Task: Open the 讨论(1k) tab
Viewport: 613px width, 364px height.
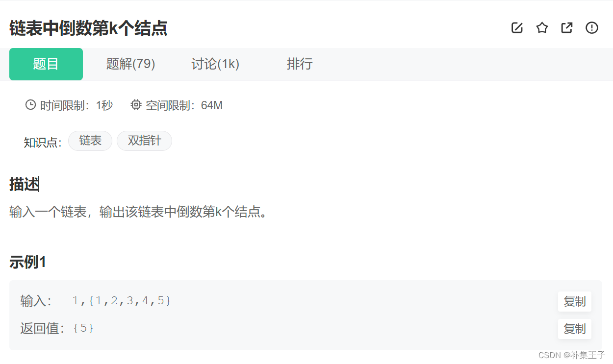Action: click(215, 64)
